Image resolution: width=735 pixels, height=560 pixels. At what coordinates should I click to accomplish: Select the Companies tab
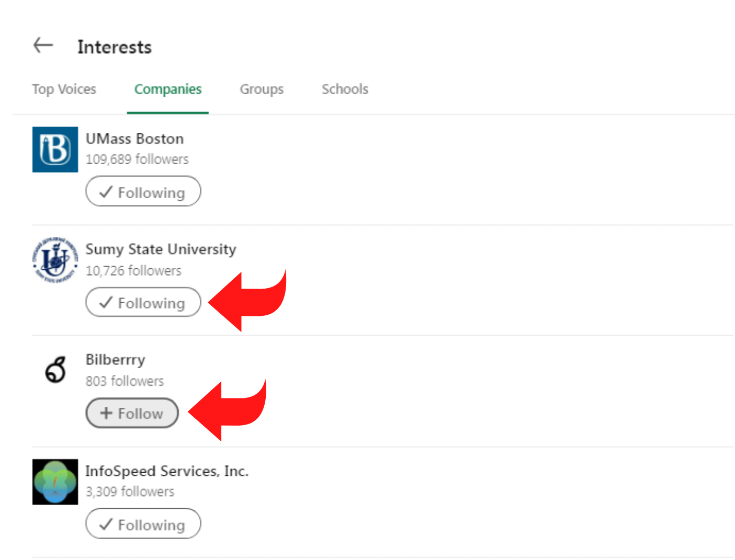tap(168, 89)
